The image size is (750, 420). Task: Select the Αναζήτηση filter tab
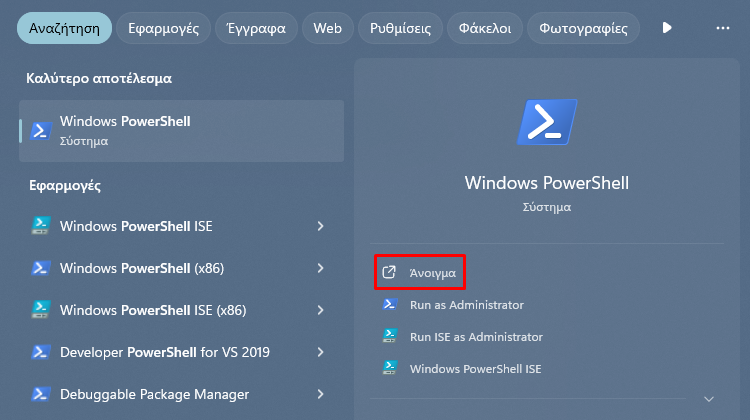[64, 28]
